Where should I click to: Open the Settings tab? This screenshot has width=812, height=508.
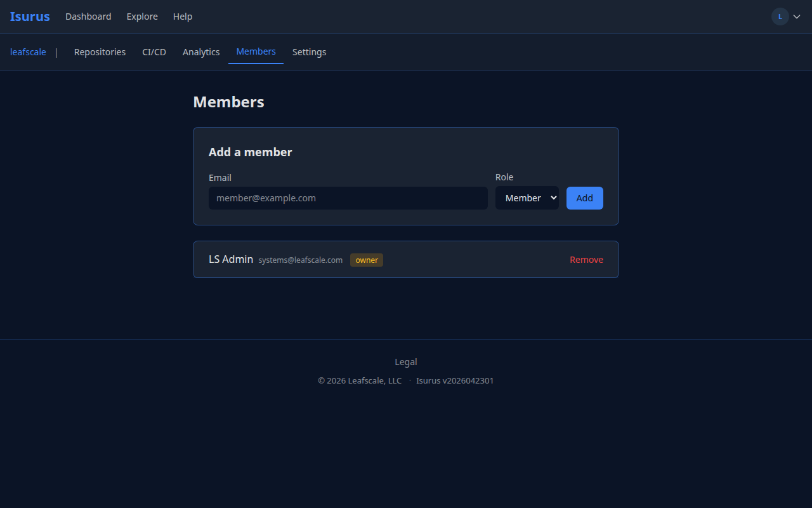point(309,52)
